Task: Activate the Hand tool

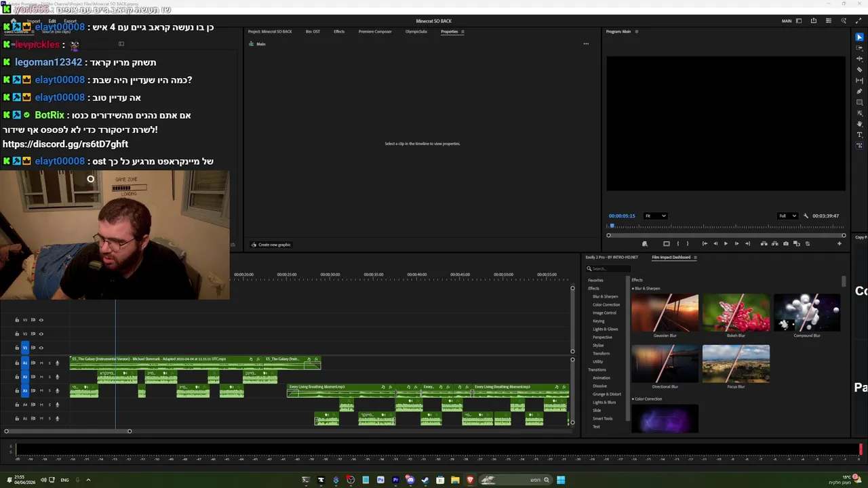Action: tap(860, 124)
